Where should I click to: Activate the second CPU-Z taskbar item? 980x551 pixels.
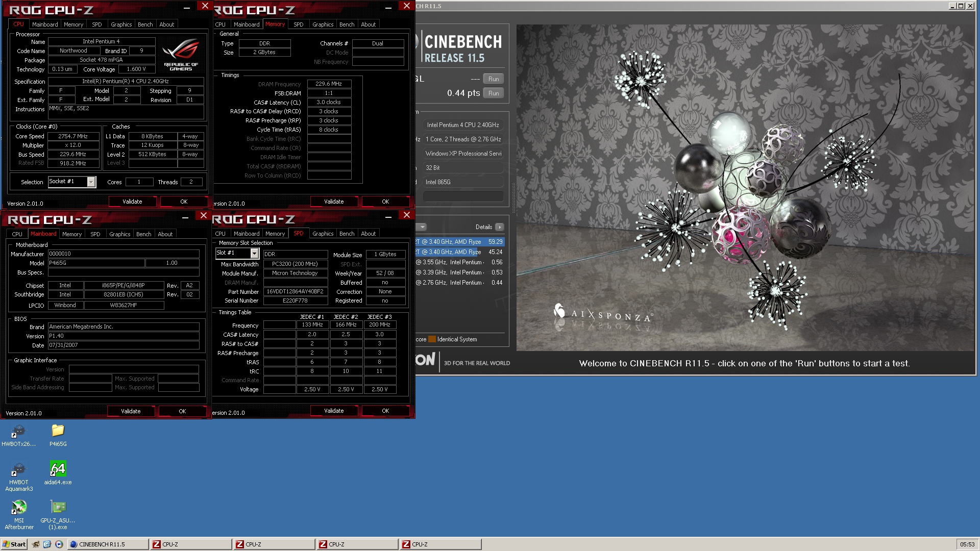pyautogui.click(x=274, y=544)
